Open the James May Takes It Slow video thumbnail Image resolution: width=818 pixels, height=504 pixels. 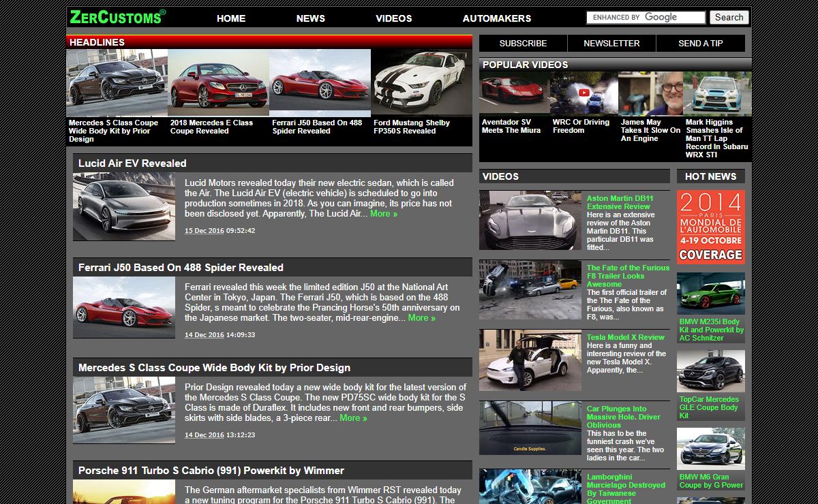[x=652, y=93]
